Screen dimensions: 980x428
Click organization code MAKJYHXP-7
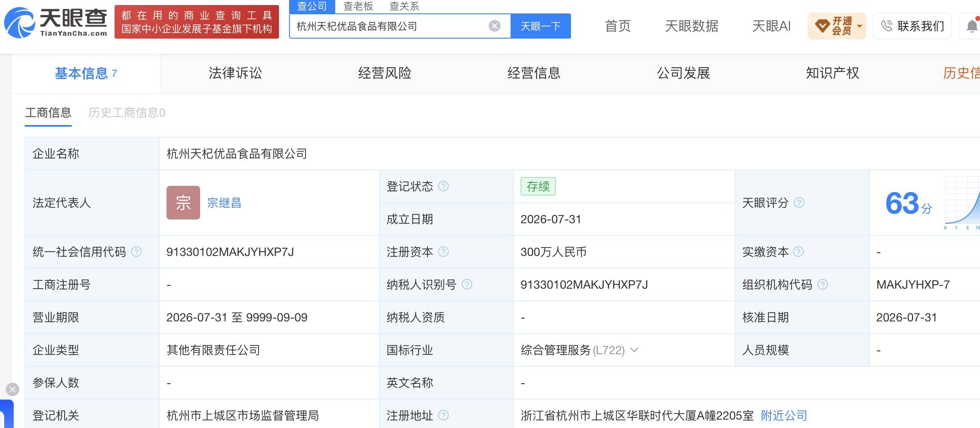pyautogui.click(x=913, y=284)
